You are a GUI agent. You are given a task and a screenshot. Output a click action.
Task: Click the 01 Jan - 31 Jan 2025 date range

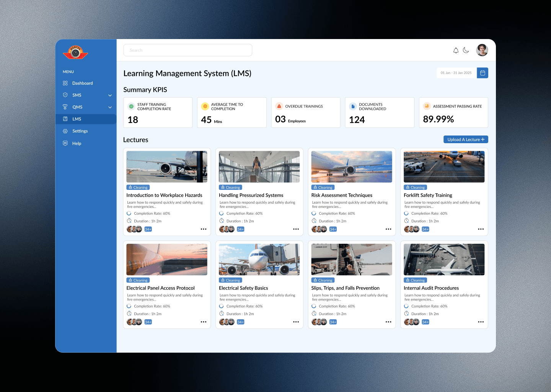tap(456, 73)
